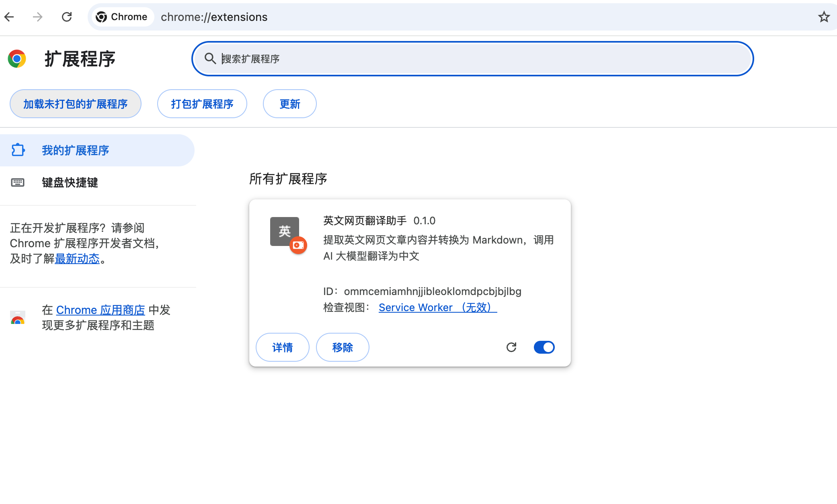Click the browser forward arrow

tap(38, 17)
